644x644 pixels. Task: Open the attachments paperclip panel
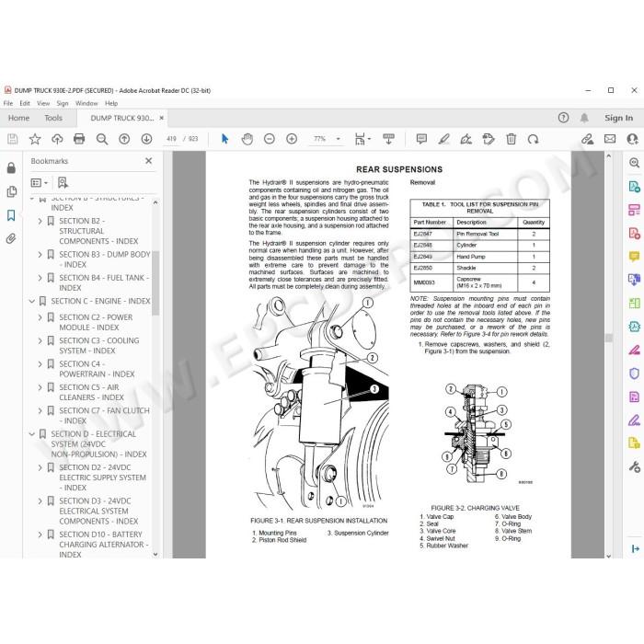point(11,238)
